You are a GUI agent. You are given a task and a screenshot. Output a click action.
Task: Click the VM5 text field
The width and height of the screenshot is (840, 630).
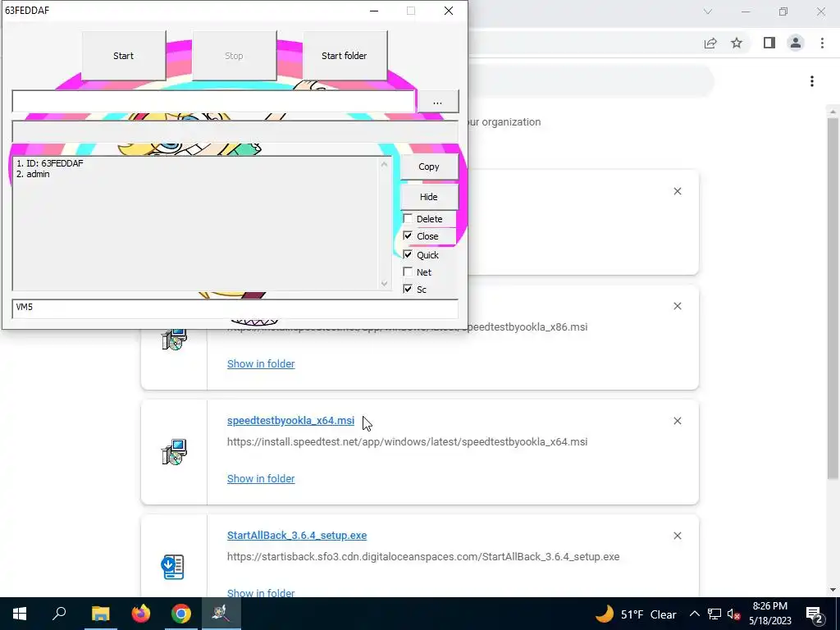click(235, 308)
